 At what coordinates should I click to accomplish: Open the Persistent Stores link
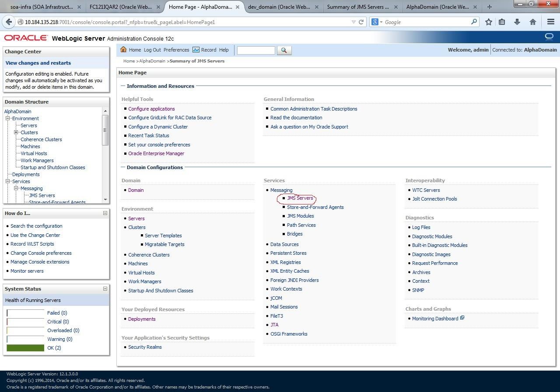click(x=288, y=253)
